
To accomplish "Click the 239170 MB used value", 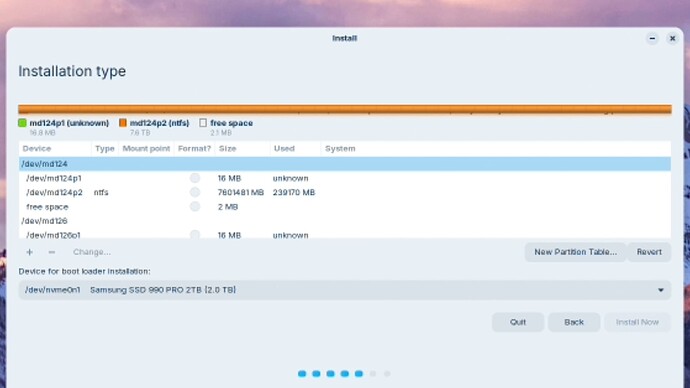I will pyautogui.click(x=294, y=192).
